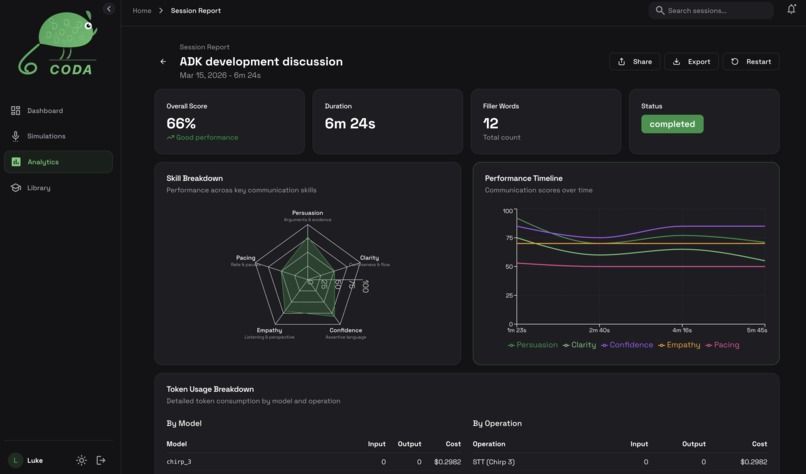Click the 4m 16s timeline axis label
This screenshot has height=474, width=806.
coord(682,330)
